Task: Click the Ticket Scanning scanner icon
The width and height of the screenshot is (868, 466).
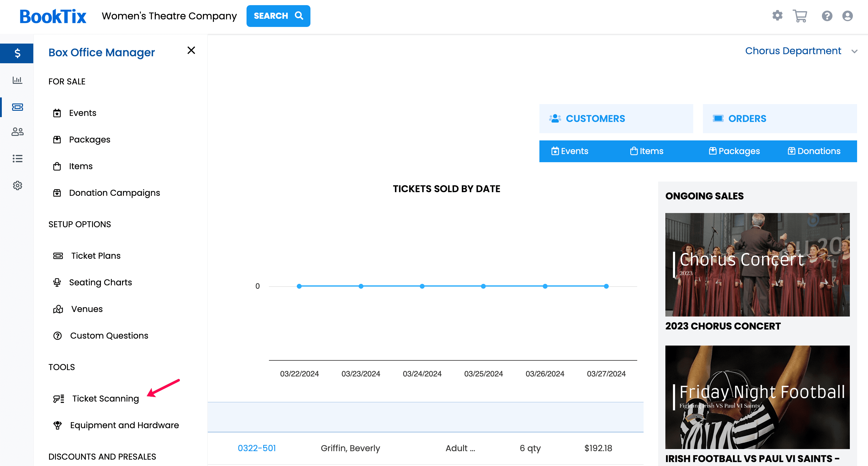Action: point(59,399)
